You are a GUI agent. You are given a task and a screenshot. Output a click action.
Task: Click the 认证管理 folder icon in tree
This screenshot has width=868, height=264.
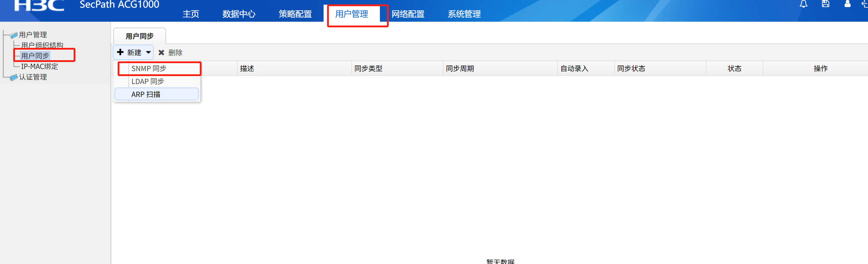click(x=14, y=78)
